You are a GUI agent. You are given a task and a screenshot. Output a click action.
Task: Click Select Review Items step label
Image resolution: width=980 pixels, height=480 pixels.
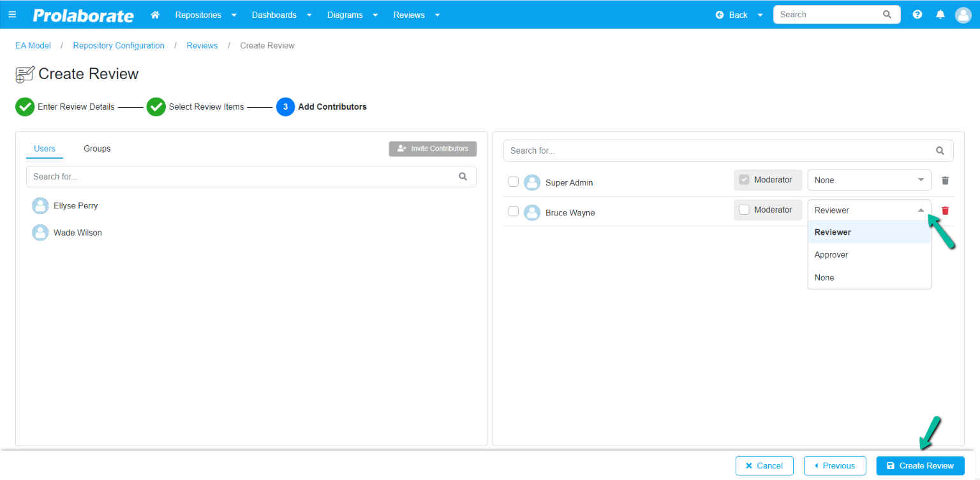tap(206, 107)
